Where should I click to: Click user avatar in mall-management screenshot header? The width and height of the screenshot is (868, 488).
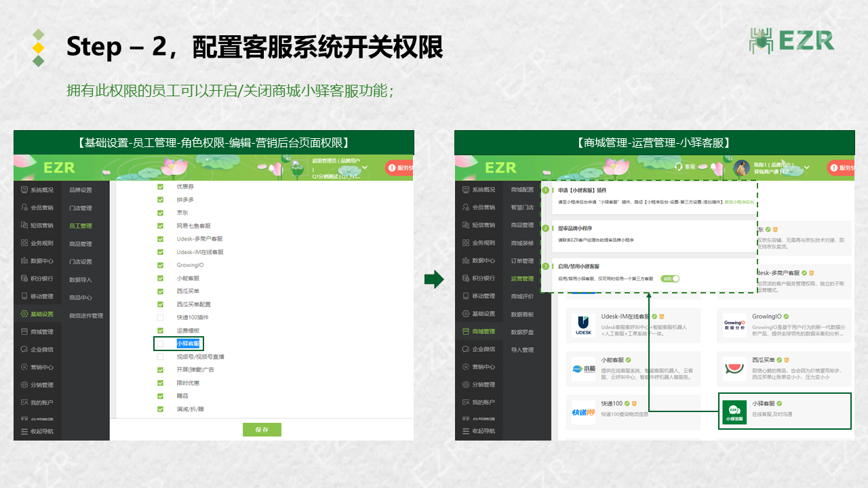742,168
